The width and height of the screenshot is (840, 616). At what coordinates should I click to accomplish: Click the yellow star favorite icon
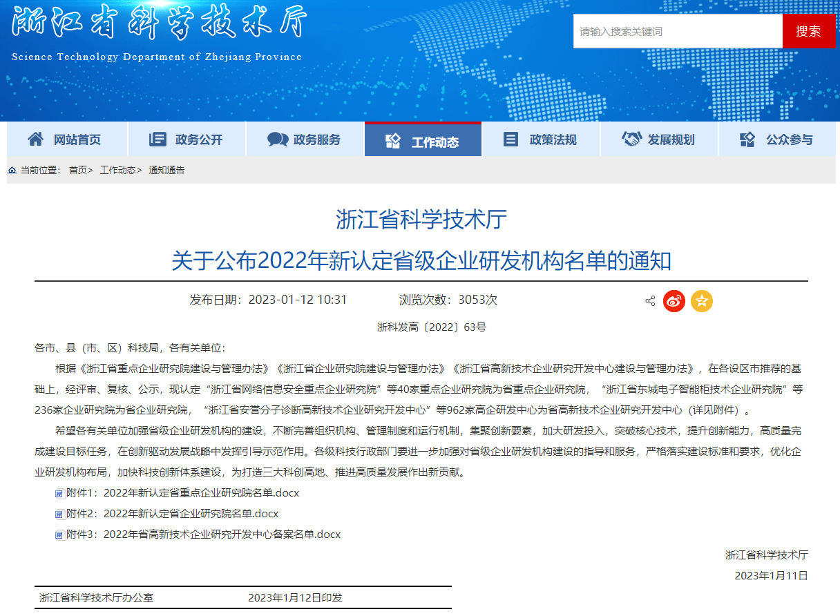click(702, 301)
